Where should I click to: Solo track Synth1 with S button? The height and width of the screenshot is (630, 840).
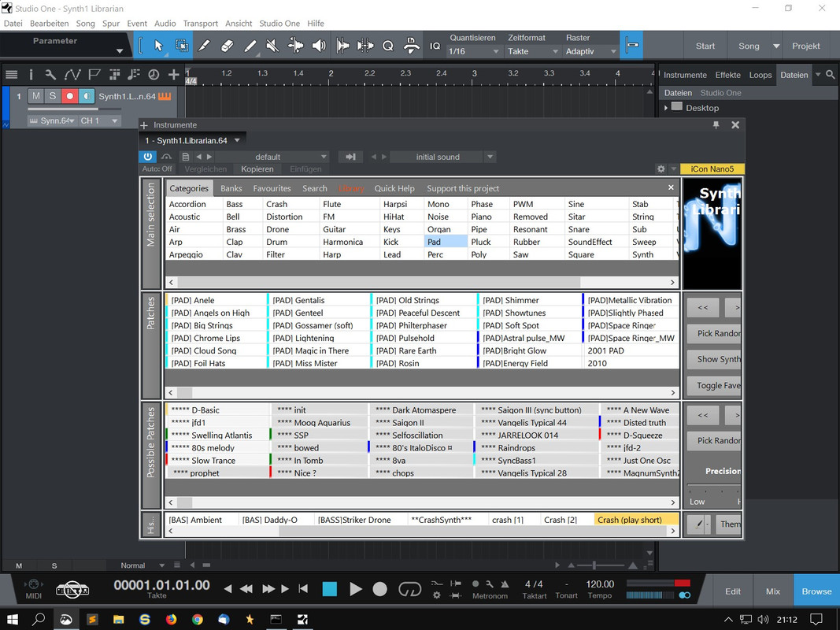point(53,96)
